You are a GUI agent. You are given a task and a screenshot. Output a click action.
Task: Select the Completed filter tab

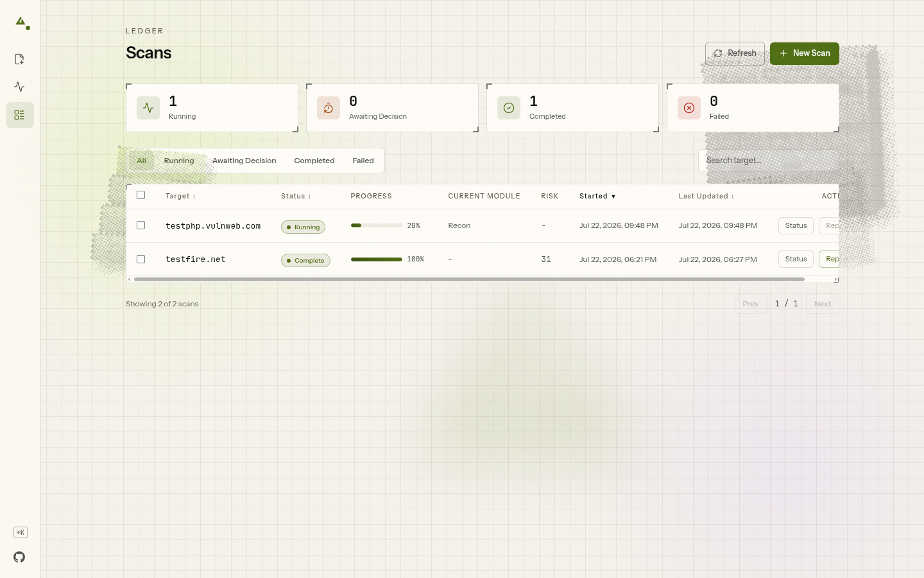coord(314,161)
